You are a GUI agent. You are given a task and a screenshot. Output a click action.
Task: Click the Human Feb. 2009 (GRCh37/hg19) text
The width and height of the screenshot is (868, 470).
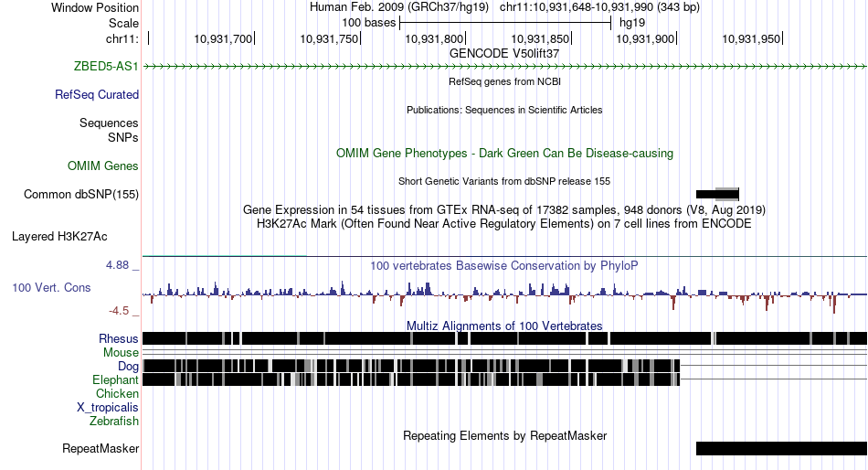coord(399,7)
